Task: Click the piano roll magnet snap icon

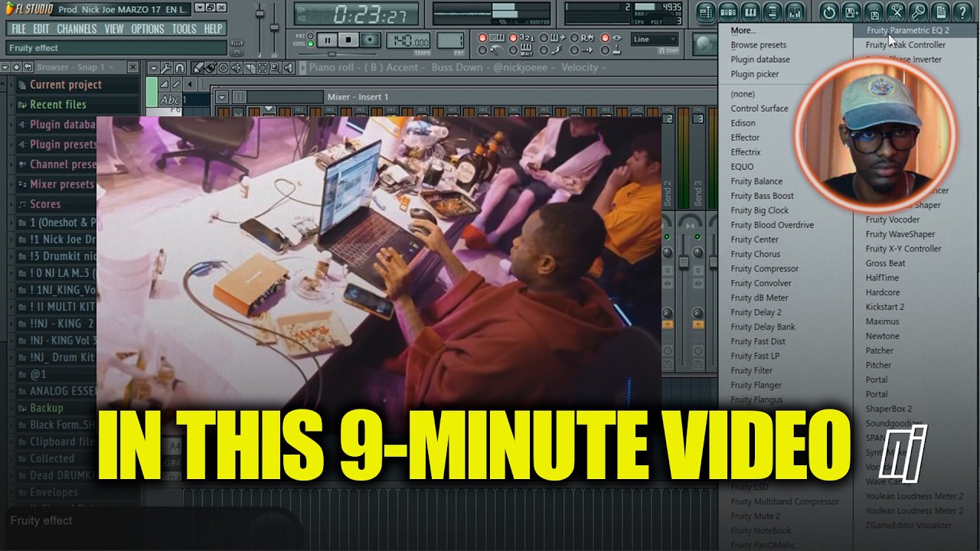Action: 178,67
